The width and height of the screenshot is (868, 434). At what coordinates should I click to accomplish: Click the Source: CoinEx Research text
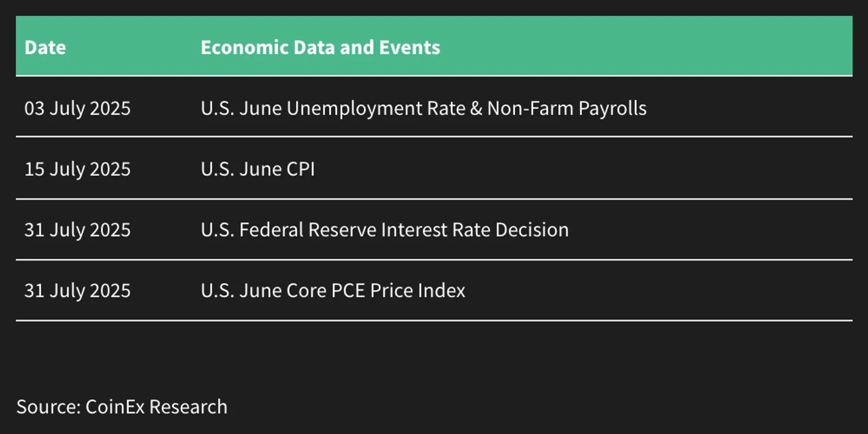(x=122, y=407)
